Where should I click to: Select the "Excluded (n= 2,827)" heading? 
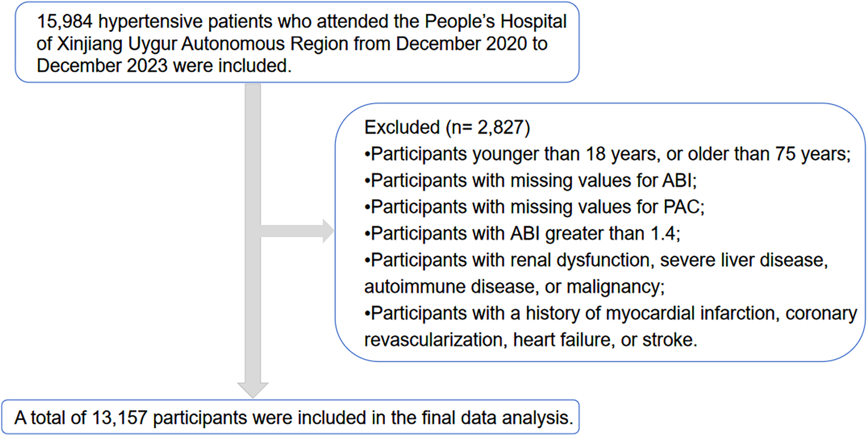pos(447,127)
